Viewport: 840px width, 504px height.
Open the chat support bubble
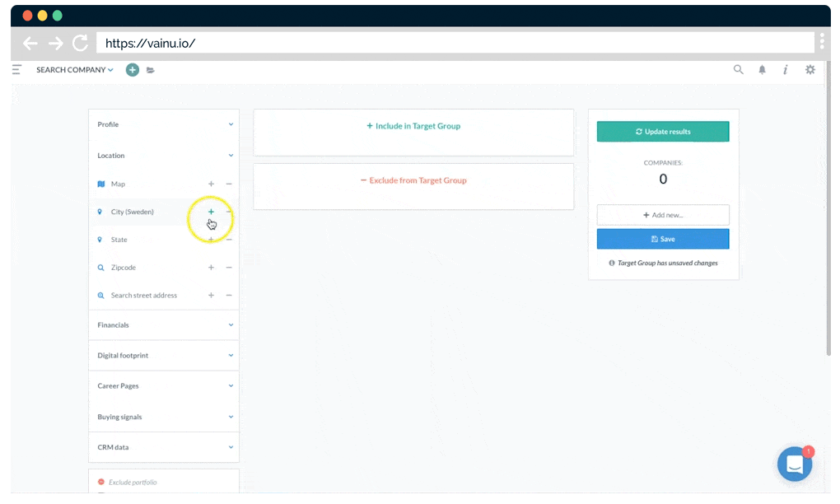pyautogui.click(x=795, y=464)
